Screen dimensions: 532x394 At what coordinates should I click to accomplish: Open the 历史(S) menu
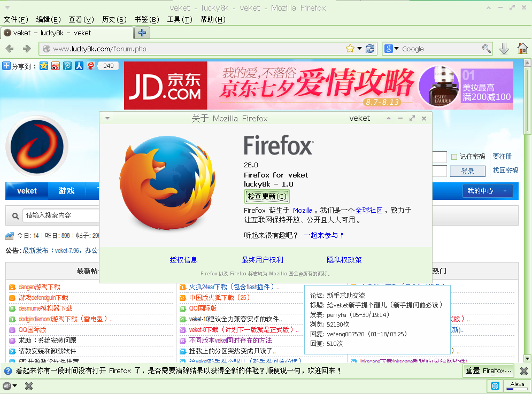(114, 19)
